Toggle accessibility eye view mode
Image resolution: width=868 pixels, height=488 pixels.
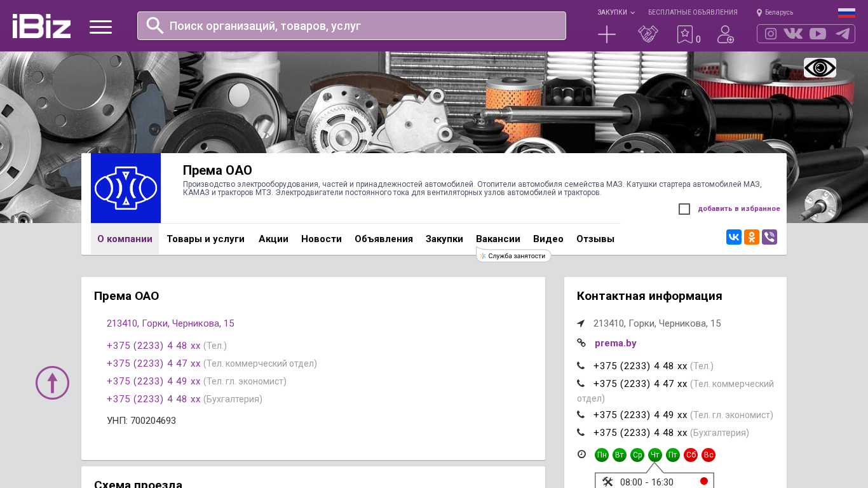(820, 68)
